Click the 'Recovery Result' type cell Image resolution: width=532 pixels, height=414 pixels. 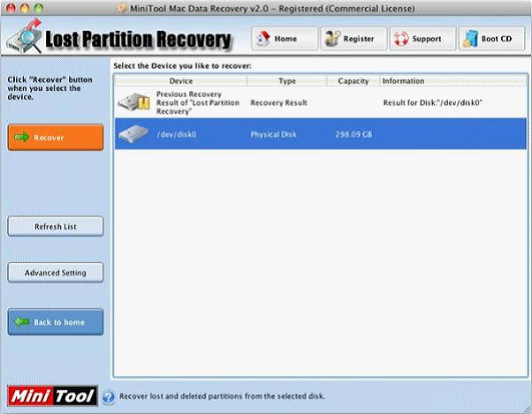tap(279, 102)
